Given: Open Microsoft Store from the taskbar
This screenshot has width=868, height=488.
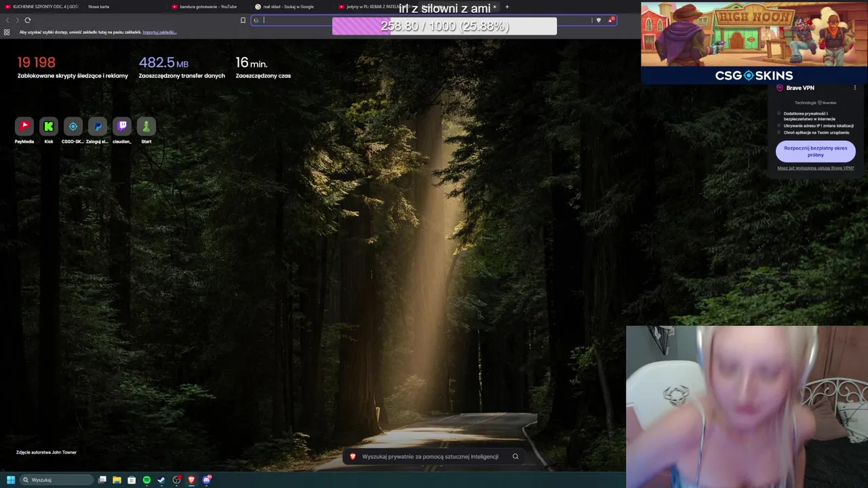Looking at the screenshot, I should point(132,480).
